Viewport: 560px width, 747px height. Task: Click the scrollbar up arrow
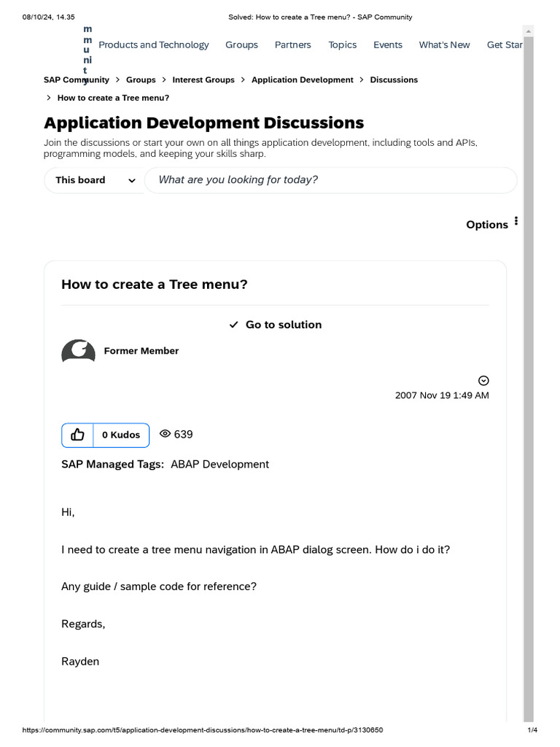pos(528,31)
